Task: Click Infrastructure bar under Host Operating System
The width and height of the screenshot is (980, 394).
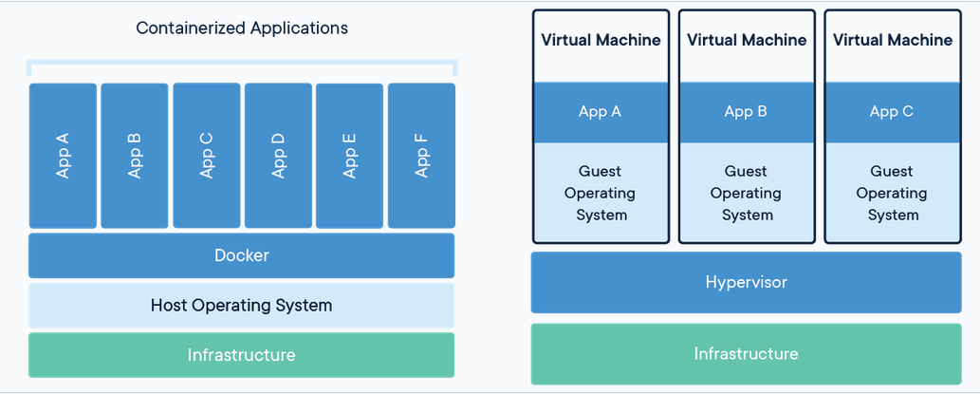Action: coord(241,355)
